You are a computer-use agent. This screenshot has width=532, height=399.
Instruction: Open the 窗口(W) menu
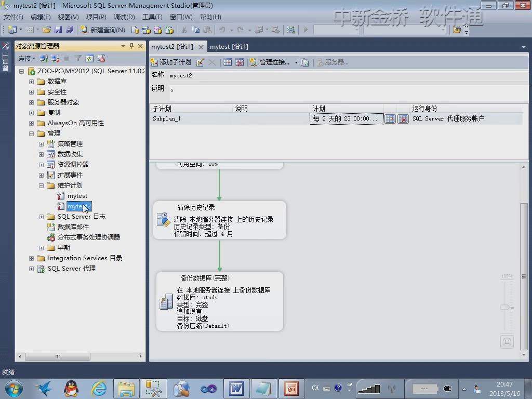tap(181, 17)
